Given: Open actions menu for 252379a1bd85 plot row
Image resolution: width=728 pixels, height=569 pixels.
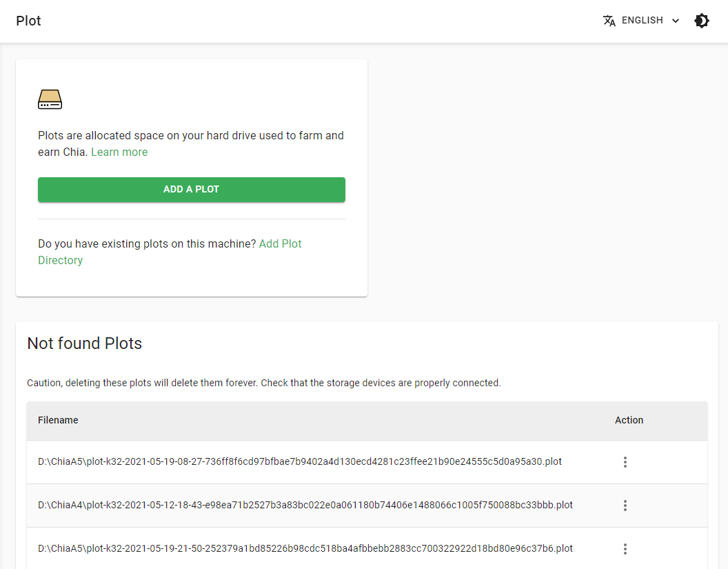Looking at the screenshot, I should (x=625, y=548).
